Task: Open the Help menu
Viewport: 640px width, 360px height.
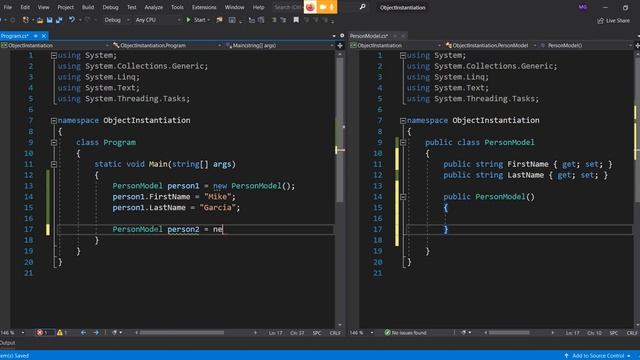Action: (258, 7)
